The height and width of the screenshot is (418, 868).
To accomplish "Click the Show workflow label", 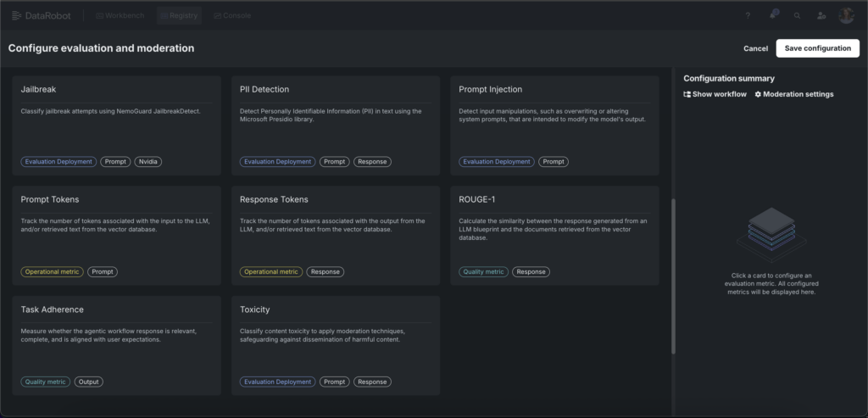I will coord(719,94).
